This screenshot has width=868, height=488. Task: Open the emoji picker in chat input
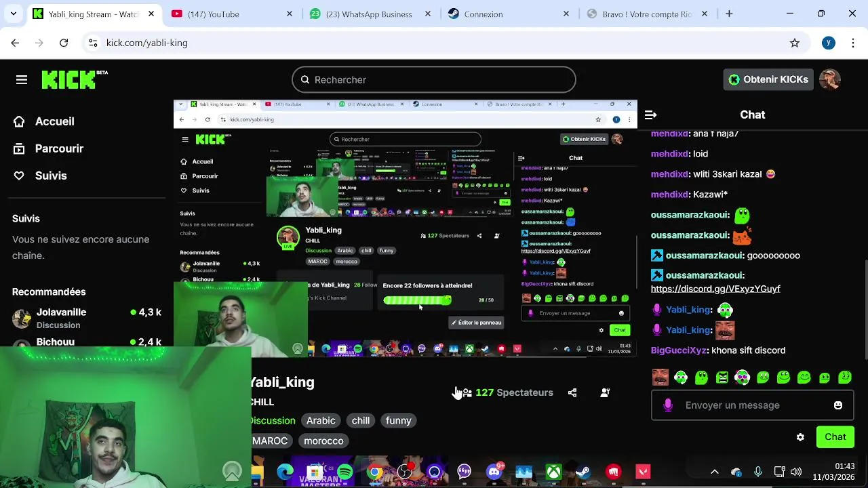click(x=838, y=405)
